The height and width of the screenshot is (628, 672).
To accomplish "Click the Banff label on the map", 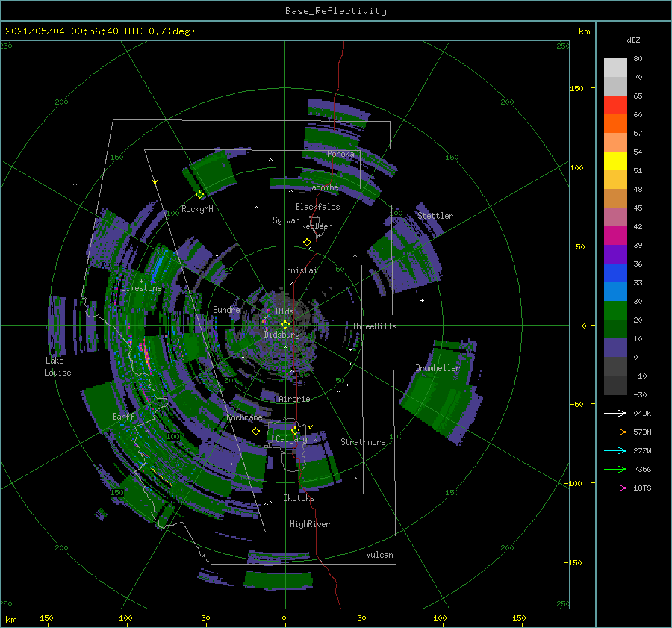I will 123,417.
